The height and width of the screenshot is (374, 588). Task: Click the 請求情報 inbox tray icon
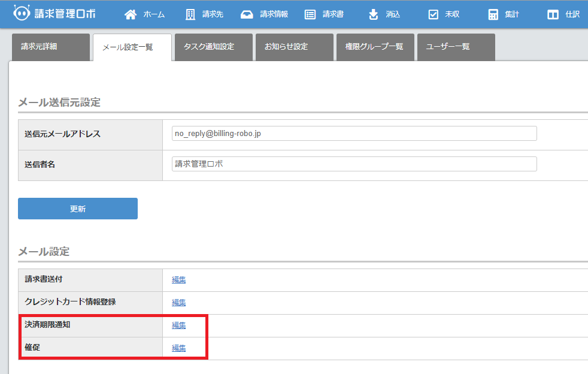(x=247, y=14)
